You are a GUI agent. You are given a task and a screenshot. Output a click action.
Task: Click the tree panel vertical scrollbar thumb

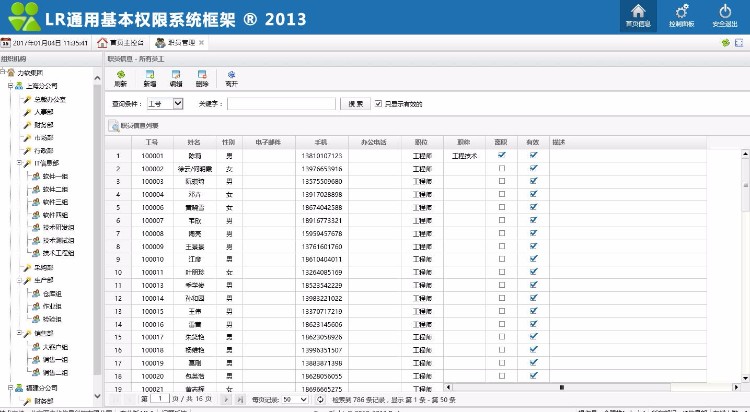pos(97,230)
